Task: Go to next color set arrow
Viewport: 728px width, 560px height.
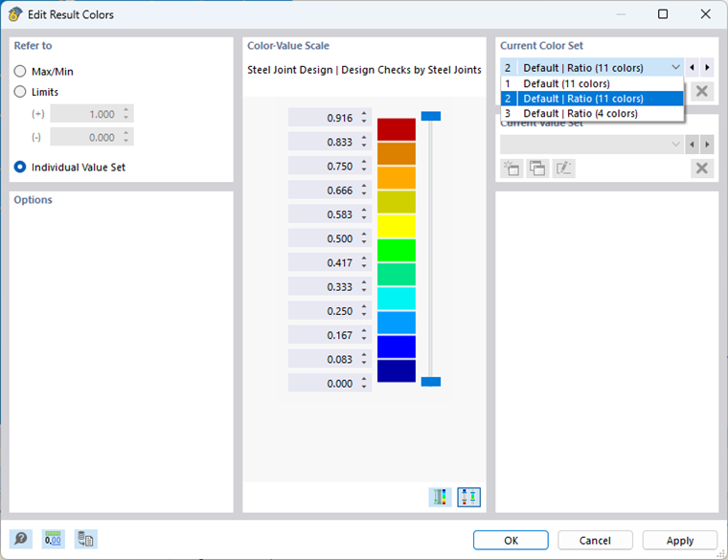Action: (x=707, y=68)
